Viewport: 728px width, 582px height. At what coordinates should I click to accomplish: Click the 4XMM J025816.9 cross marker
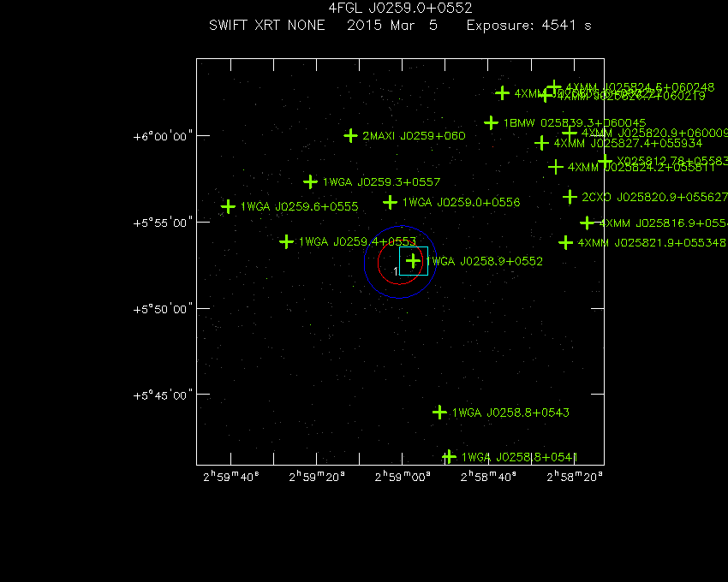pyautogui.click(x=588, y=223)
